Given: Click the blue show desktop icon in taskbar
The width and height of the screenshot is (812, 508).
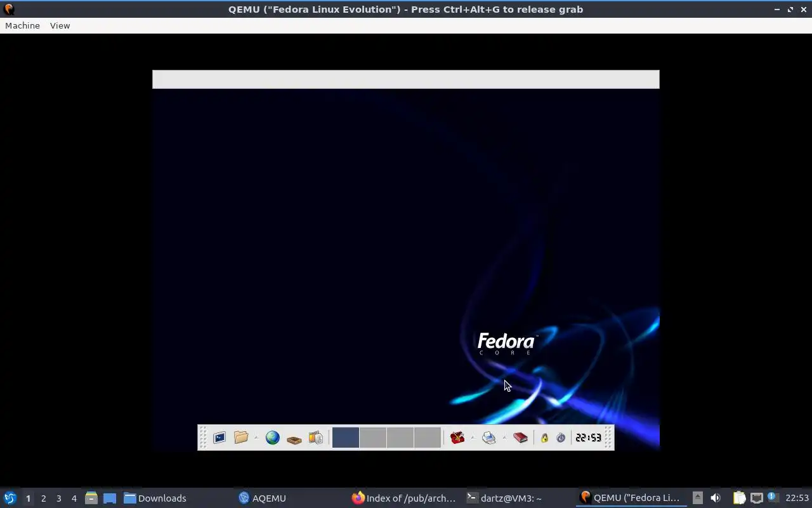Looking at the screenshot, I should point(110,498).
